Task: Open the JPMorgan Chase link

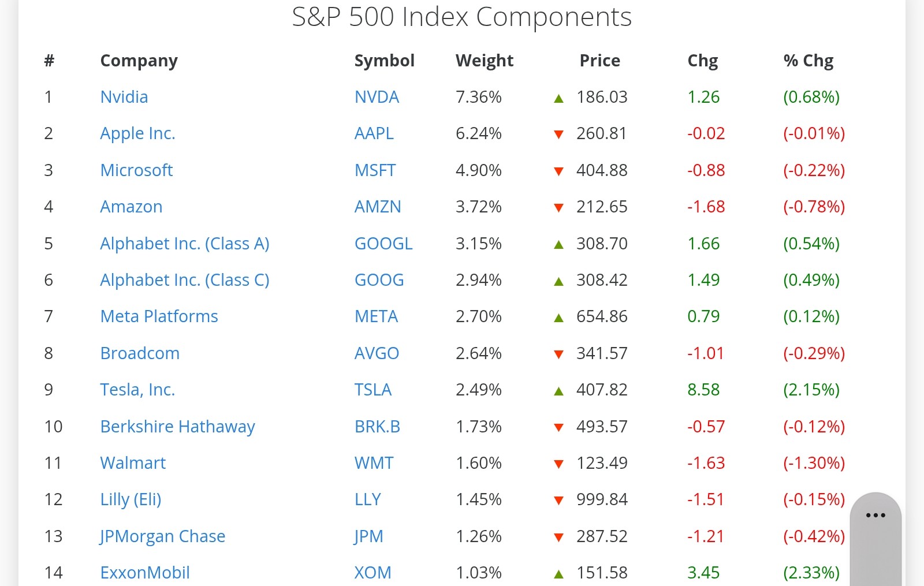Action: click(162, 536)
